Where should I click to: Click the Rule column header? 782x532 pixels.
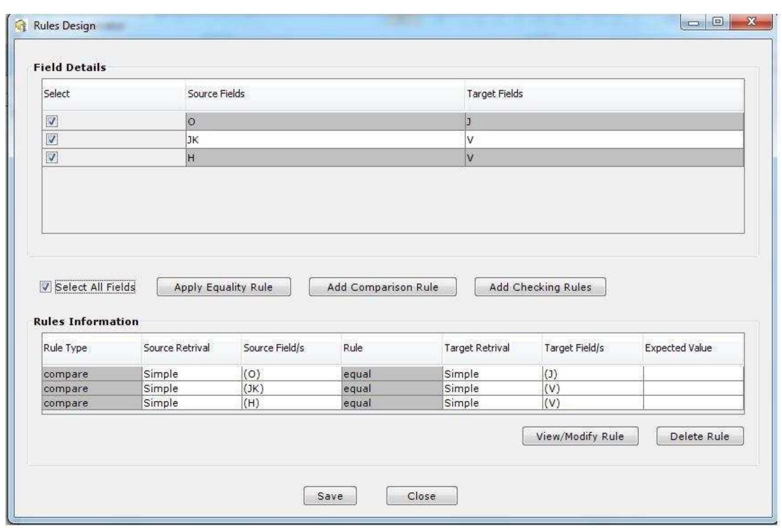coord(391,349)
